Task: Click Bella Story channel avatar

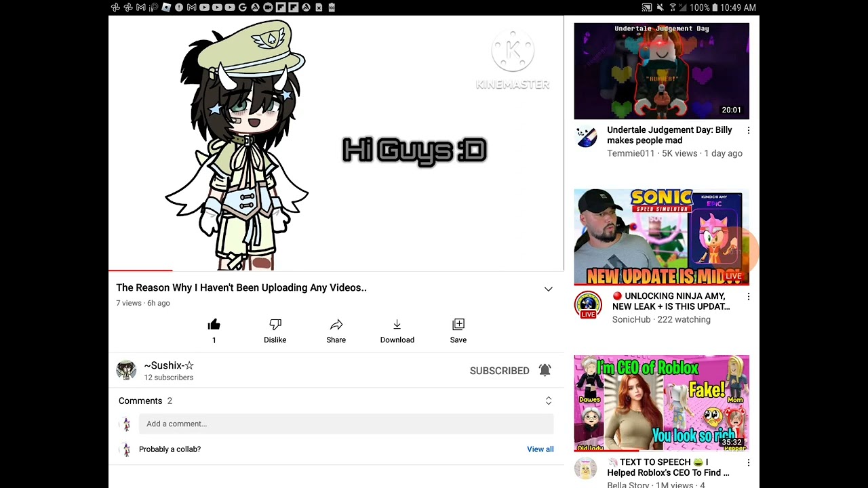Action: click(x=586, y=468)
